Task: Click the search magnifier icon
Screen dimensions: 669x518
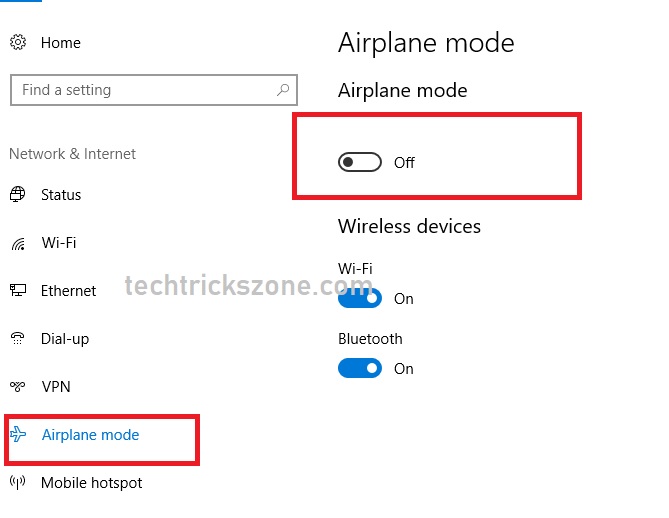Action: click(283, 90)
